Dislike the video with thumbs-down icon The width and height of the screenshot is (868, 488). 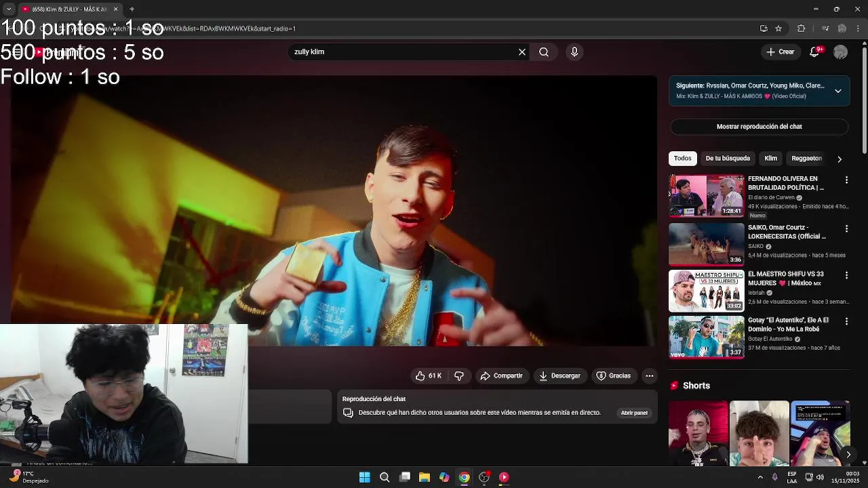pos(459,375)
